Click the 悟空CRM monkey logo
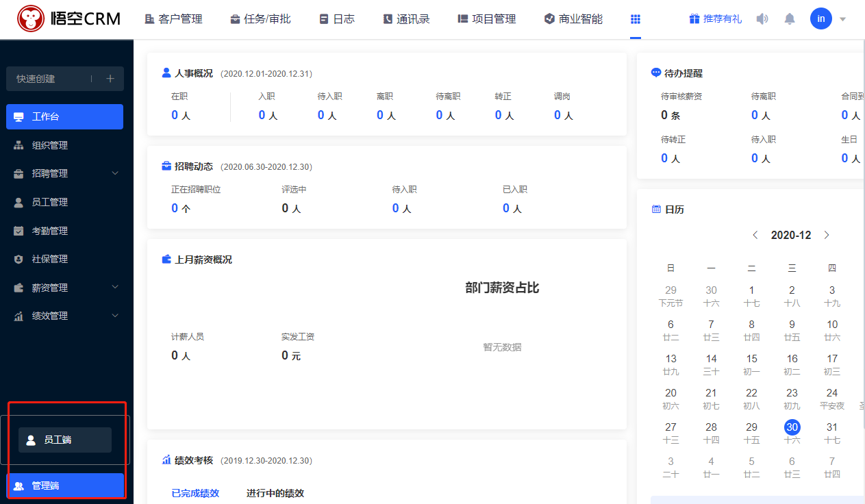865x504 pixels. pos(30,18)
